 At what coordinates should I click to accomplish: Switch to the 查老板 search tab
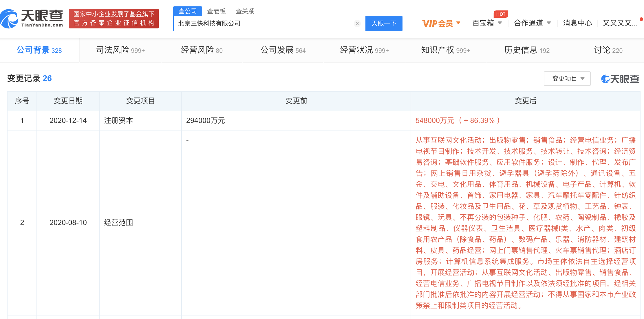pyautogui.click(x=216, y=11)
